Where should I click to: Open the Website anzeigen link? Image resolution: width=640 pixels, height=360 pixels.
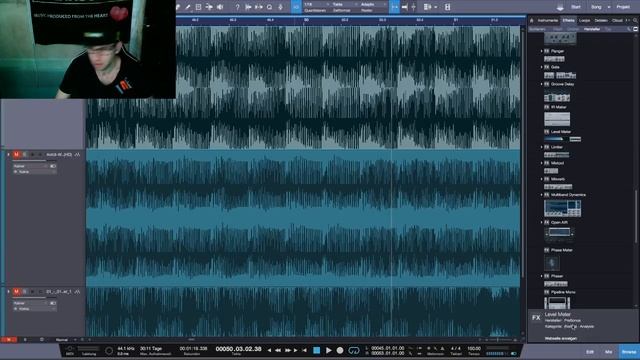click(561, 339)
